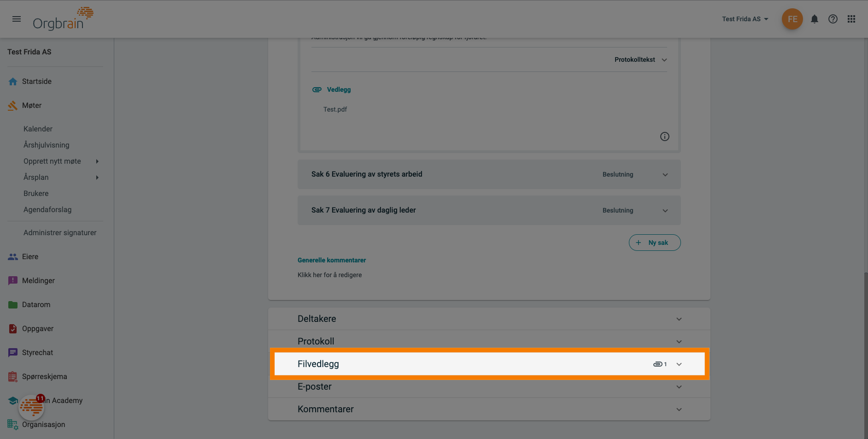The width and height of the screenshot is (868, 439).
Task: Open the Test Frida AS company dropdown
Action: pos(745,19)
